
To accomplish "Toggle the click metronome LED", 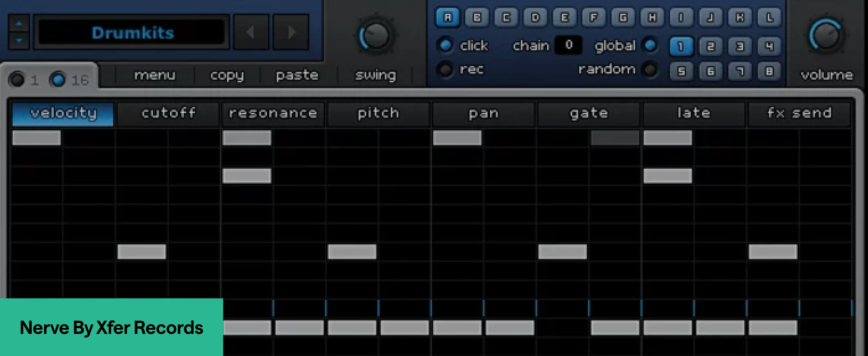I will click(x=446, y=45).
